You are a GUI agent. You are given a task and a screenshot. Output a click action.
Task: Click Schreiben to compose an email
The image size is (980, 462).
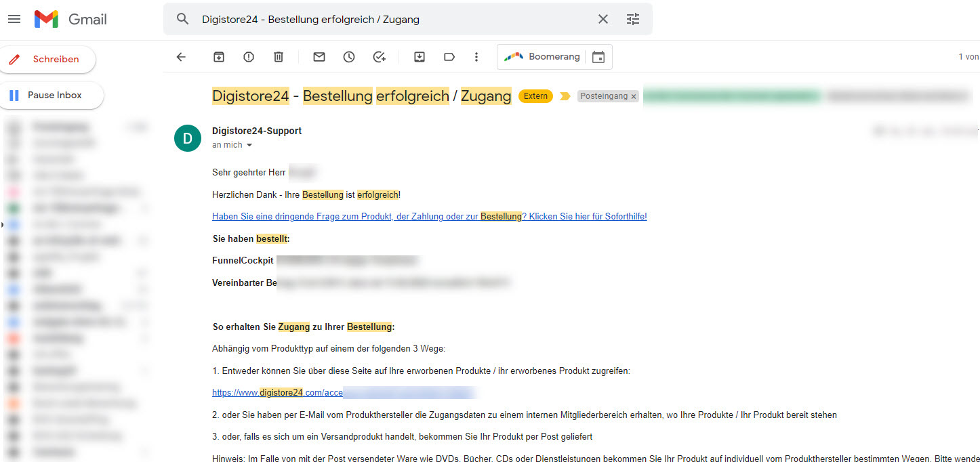point(47,59)
